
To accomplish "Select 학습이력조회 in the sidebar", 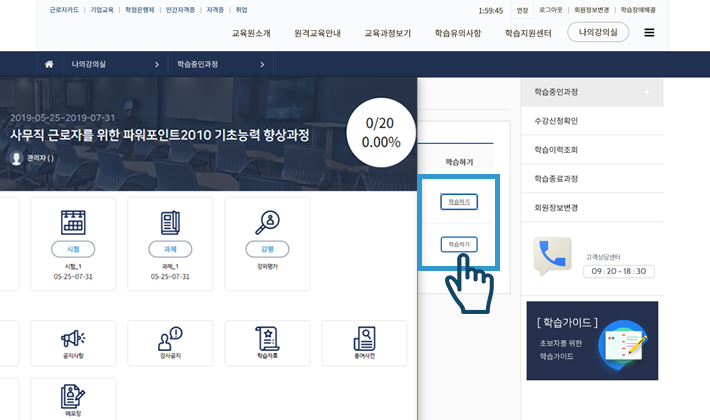I will (x=592, y=150).
